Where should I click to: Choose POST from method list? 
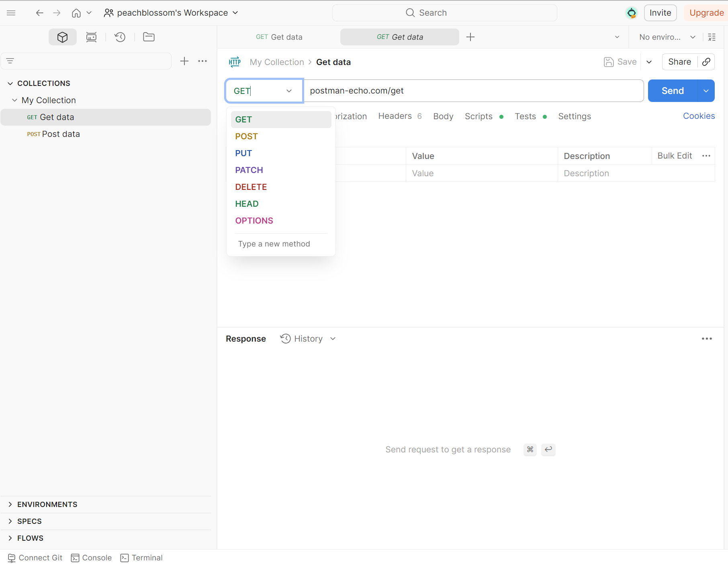coord(281,136)
